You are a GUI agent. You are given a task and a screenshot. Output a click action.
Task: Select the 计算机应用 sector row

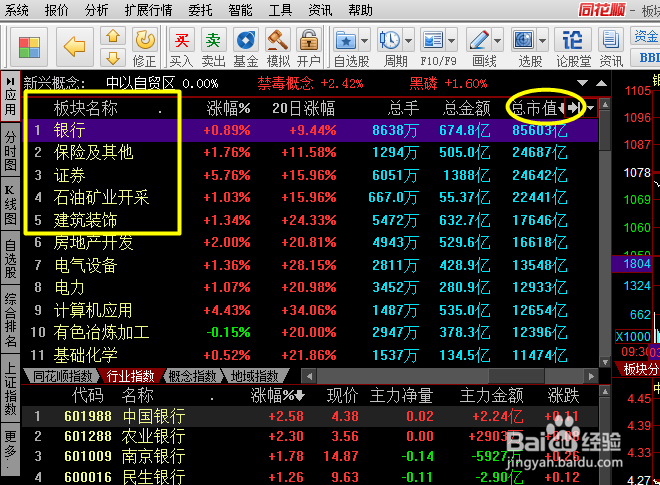point(310,310)
